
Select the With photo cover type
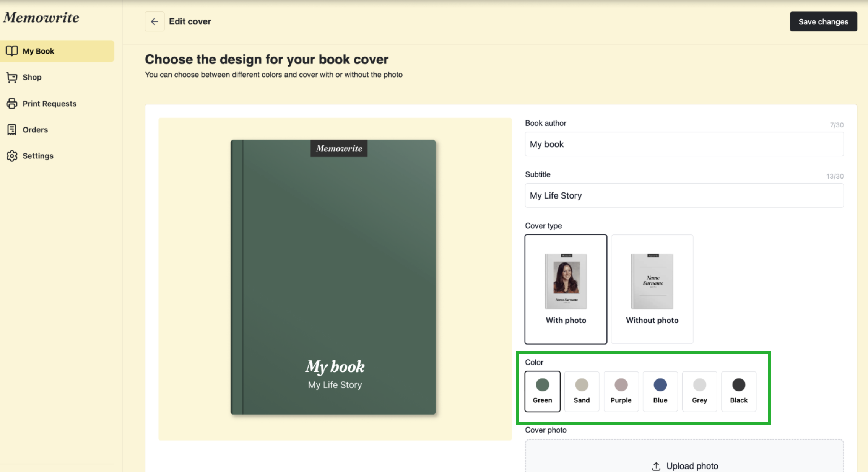tap(566, 289)
